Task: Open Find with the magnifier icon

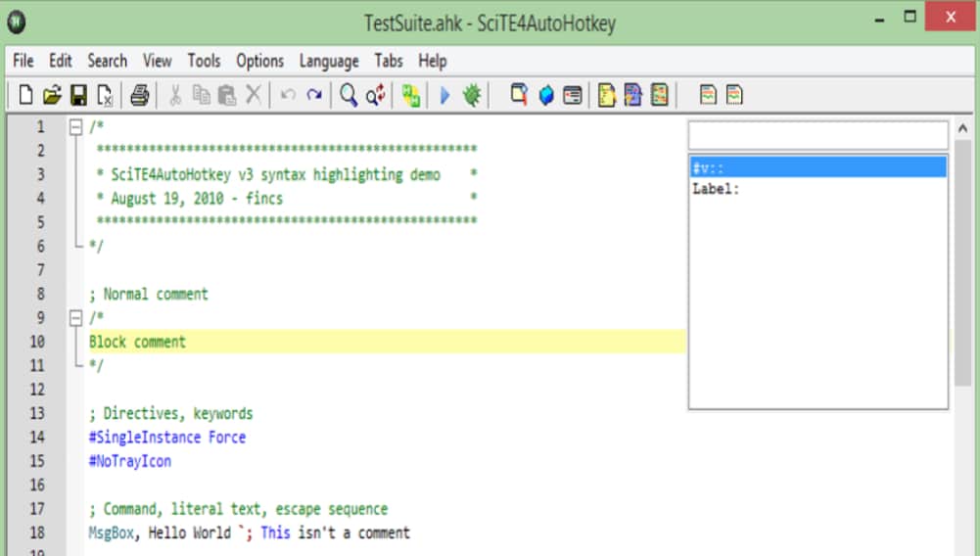Action: pyautogui.click(x=349, y=96)
